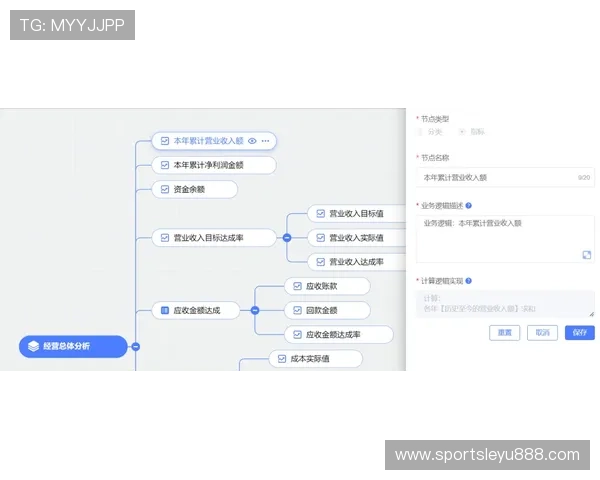Image resolution: width=600 pixels, height=480 pixels.
Task: Click the 节点名称 input field
Action: pos(505,178)
